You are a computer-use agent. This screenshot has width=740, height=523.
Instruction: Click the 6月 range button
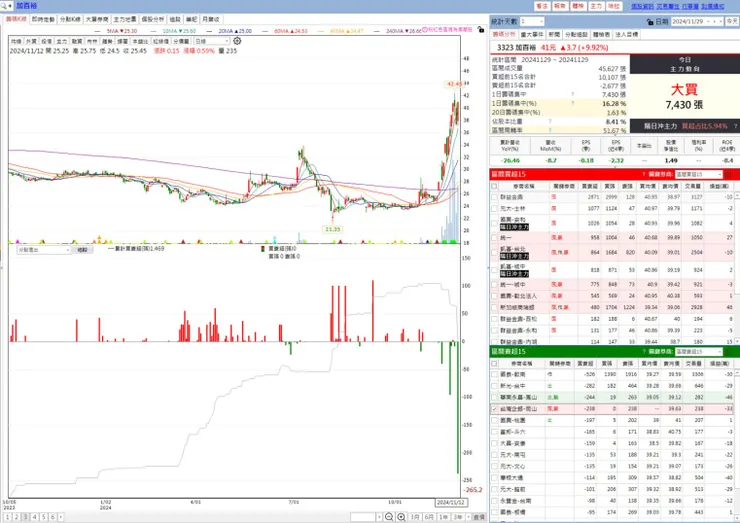(x=429, y=517)
